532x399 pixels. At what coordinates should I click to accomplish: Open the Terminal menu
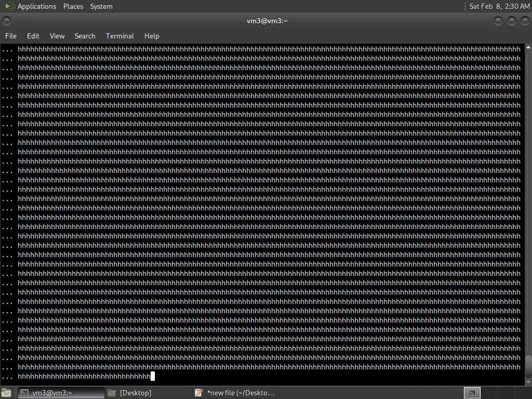(120, 36)
